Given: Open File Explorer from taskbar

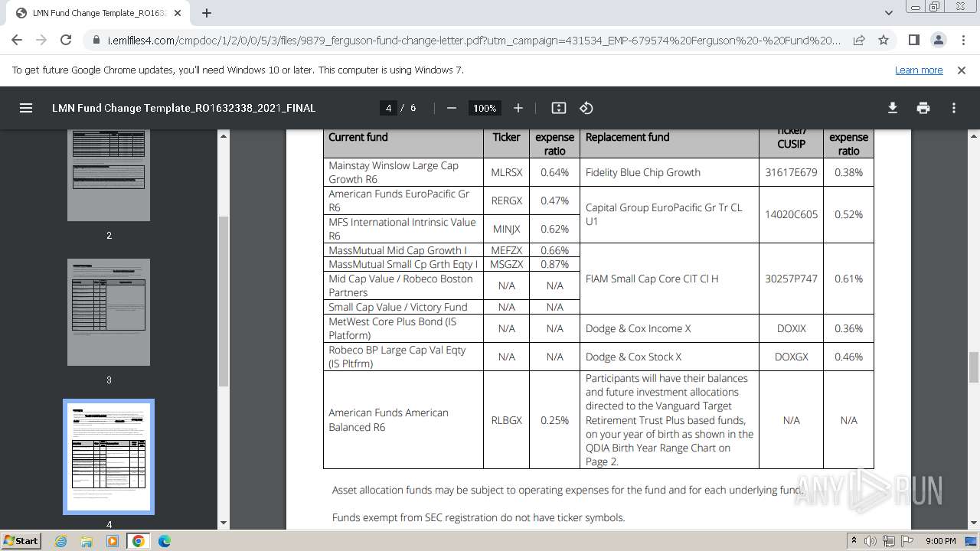Looking at the screenshot, I should (87, 541).
